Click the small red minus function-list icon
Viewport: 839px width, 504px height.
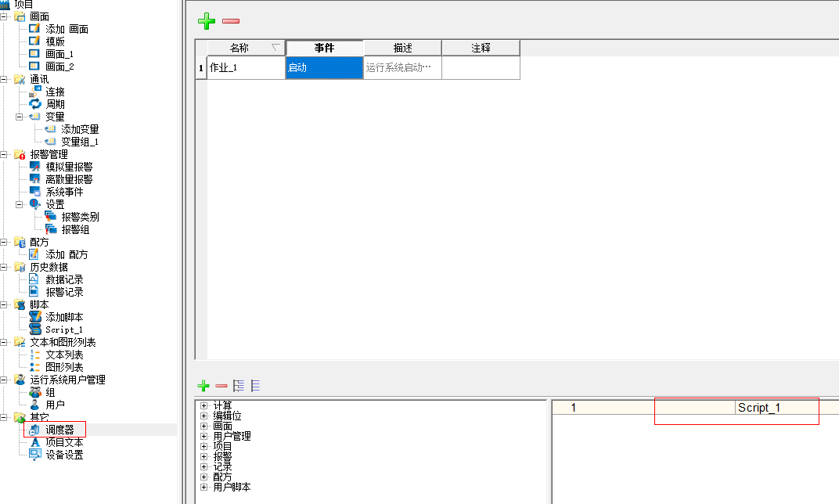click(221, 386)
